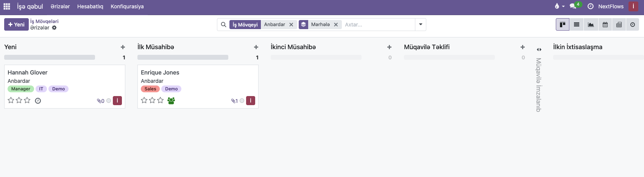The height and width of the screenshot is (177, 644).
Task: Open activity view with clock icon
Action: pyautogui.click(x=633, y=25)
